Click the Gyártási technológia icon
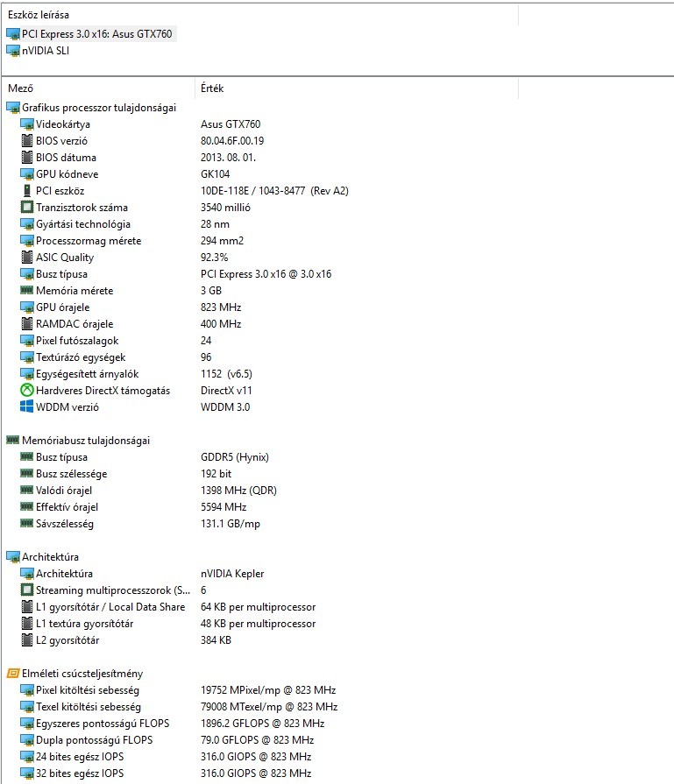 tap(27, 224)
